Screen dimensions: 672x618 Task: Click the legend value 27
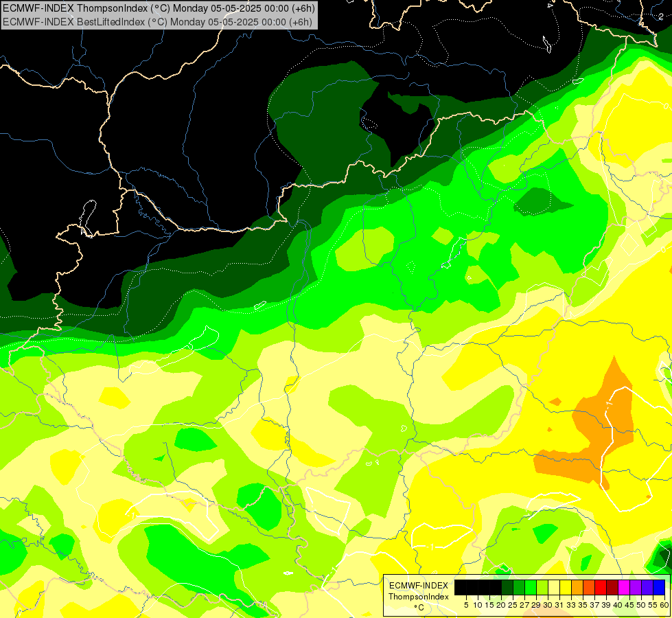click(x=524, y=605)
